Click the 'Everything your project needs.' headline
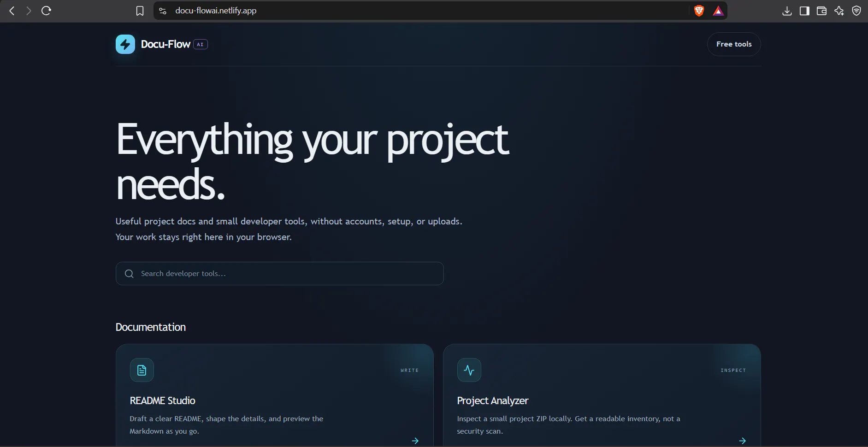 [x=313, y=161]
